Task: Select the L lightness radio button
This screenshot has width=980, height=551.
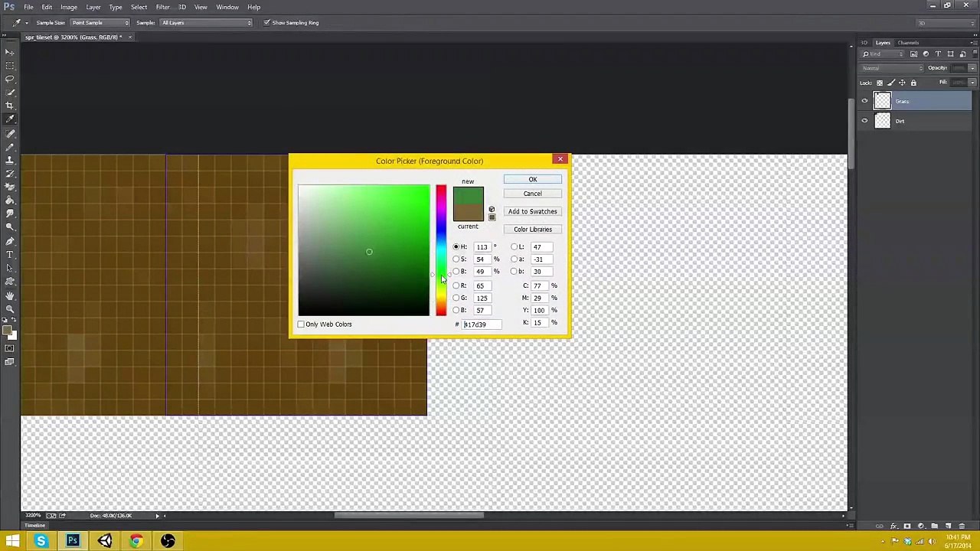Action: (514, 247)
